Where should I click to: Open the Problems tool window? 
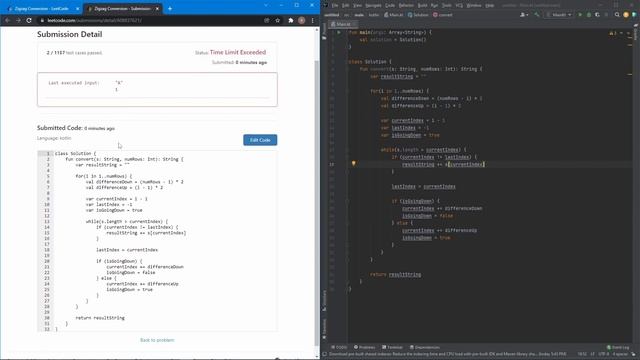tap(364, 347)
